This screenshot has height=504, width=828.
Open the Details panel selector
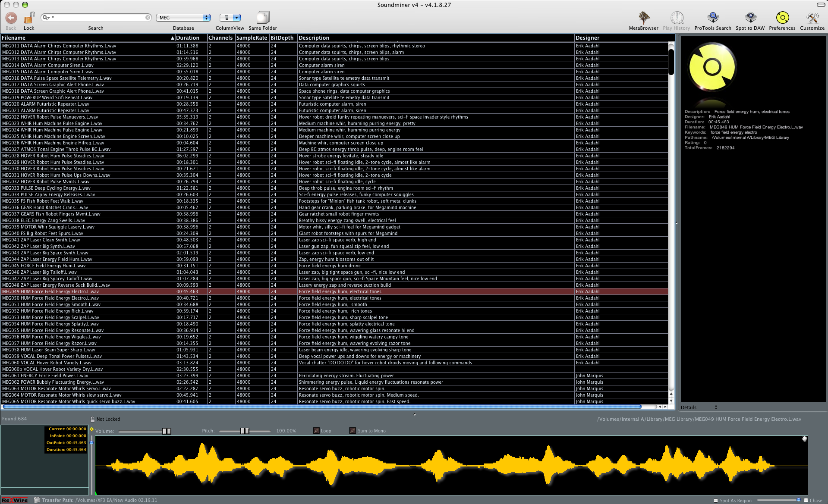tap(699, 407)
